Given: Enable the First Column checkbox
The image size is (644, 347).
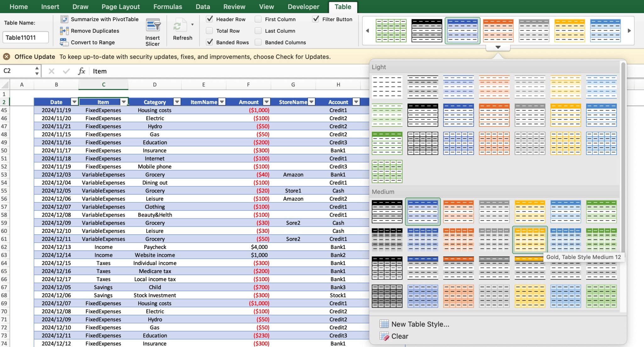Looking at the screenshot, I should [258, 19].
